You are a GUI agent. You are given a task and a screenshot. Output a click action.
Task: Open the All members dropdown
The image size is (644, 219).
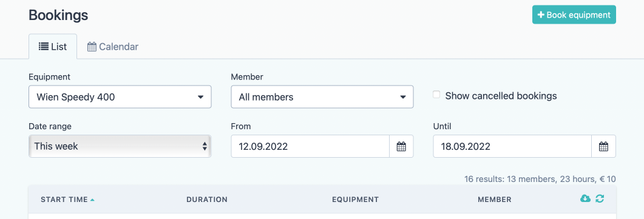tap(322, 97)
